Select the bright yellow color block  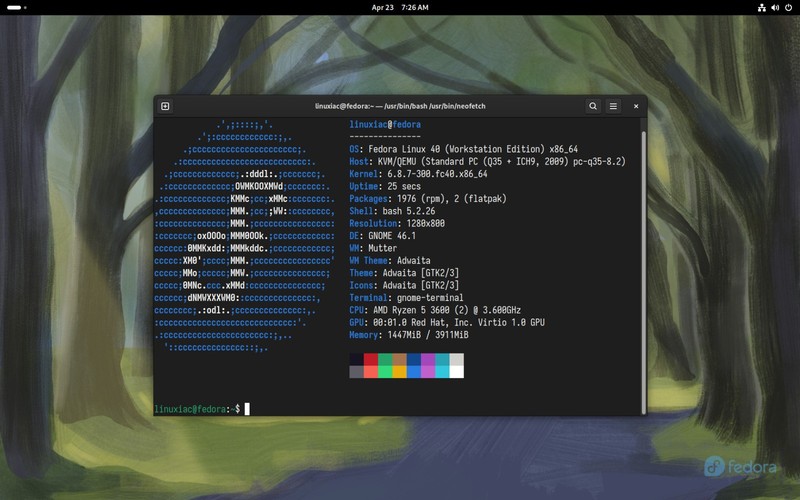(x=399, y=372)
